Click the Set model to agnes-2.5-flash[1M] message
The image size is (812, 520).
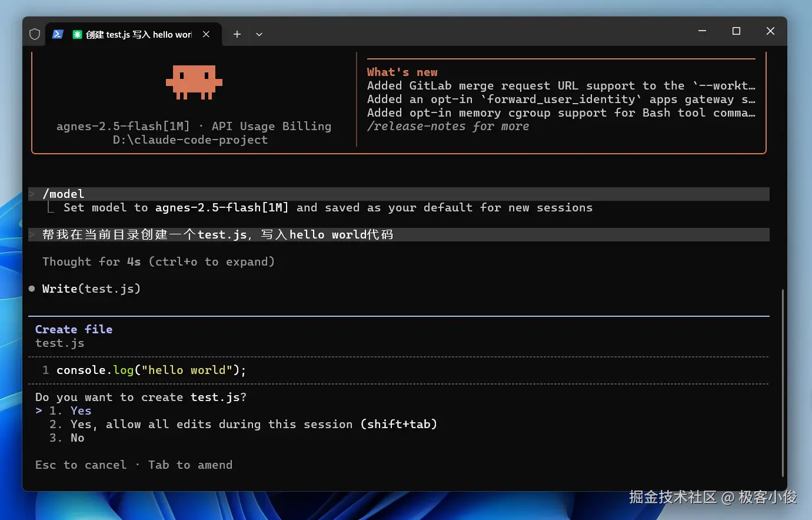point(328,207)
